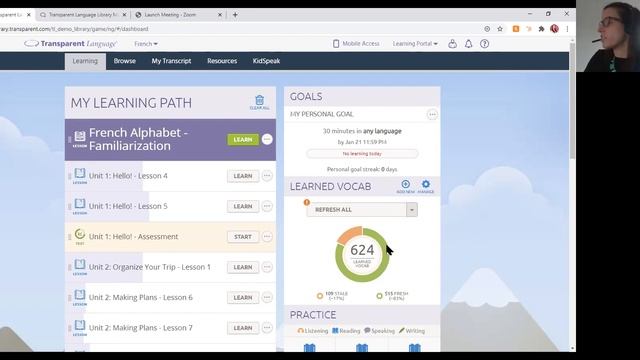Click the Add New vocab plus icon
640x360 pixels.
point(405,184)
